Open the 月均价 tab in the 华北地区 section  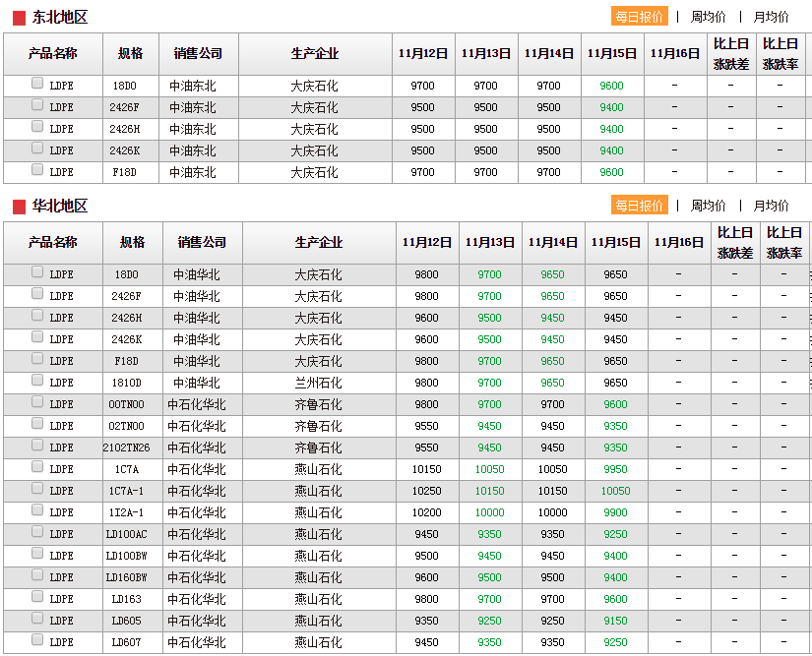[x=771, y=206]
